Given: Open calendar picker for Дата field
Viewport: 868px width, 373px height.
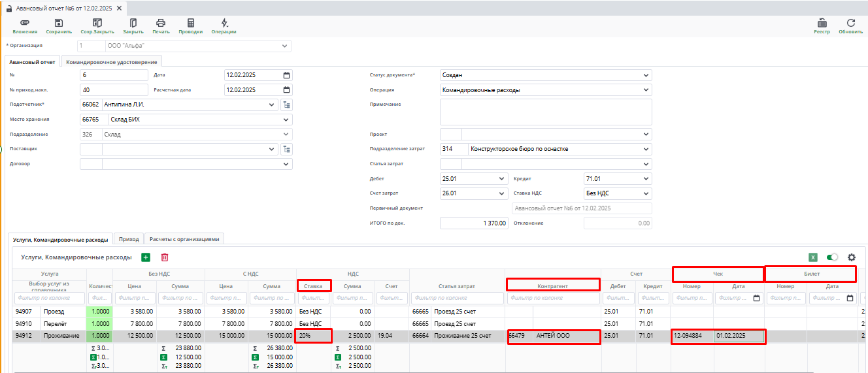Looking at the screenshot, I should point(286,75).
